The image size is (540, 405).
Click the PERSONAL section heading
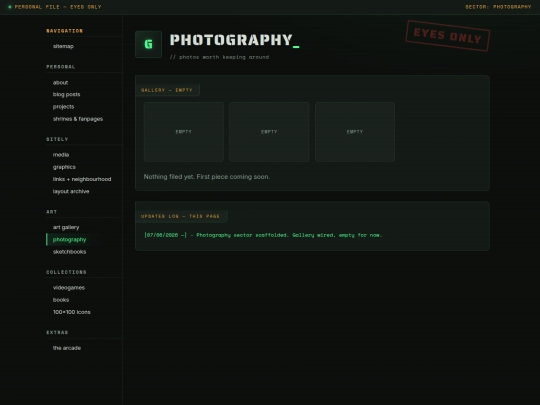tap(61, 67)
